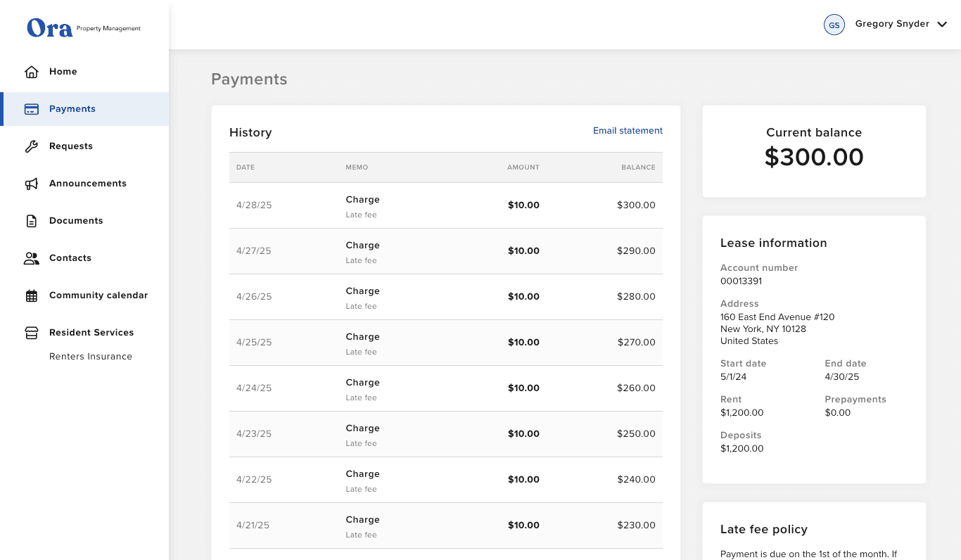Click the Current balance amount
Image resolution: width=961 pixels, height=560 pixels.
814,157
